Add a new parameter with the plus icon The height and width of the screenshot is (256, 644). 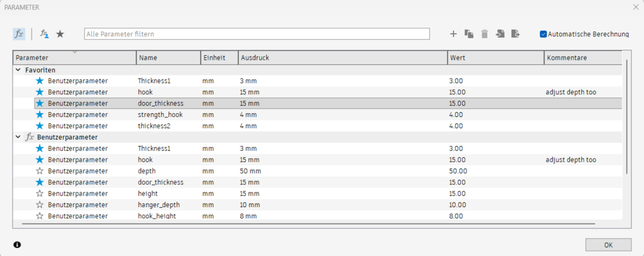pos(453,34)
